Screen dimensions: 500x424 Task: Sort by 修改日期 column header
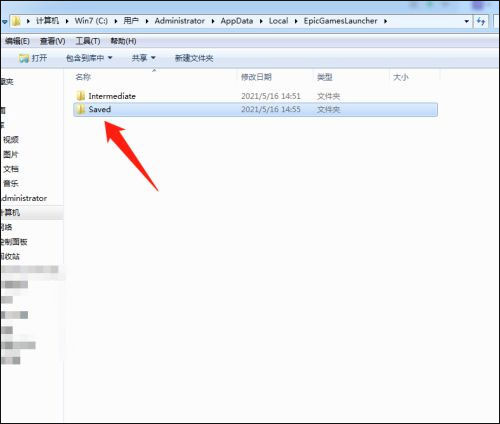point(256,77)
